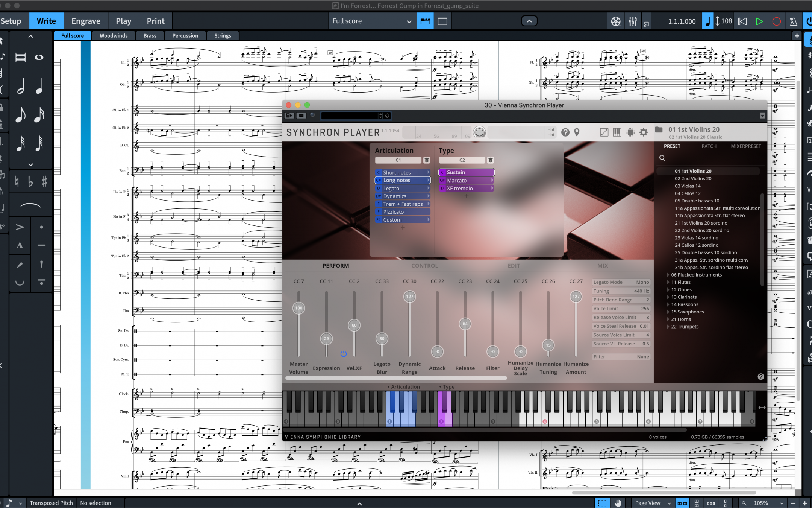Switch to CONTROL tab in Synchron Player
Screen dimensions: 812x508
[424, 266]
